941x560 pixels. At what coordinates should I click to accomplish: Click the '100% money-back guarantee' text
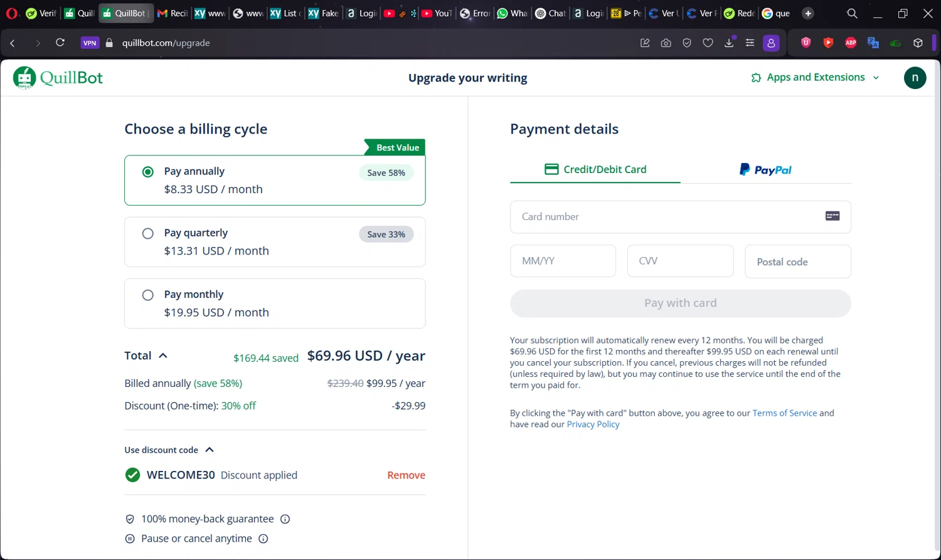tap(208, 519)
